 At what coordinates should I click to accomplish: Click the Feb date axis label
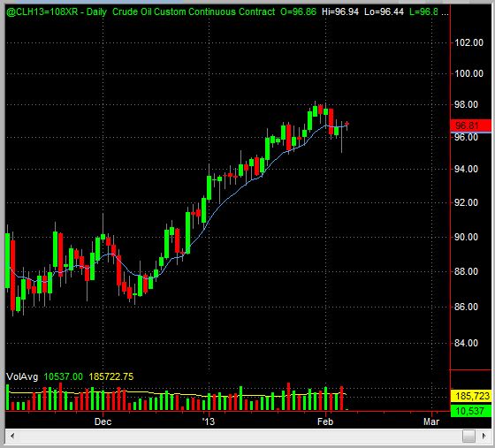(325, 421)
